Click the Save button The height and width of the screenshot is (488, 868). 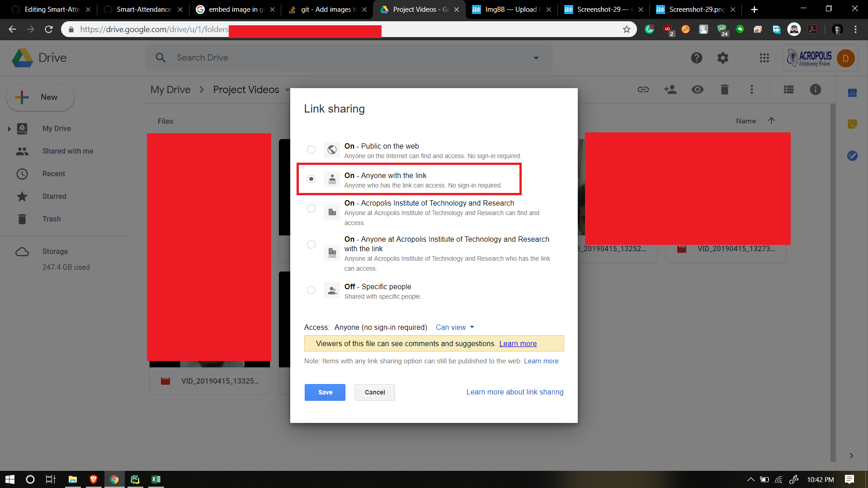325,392
